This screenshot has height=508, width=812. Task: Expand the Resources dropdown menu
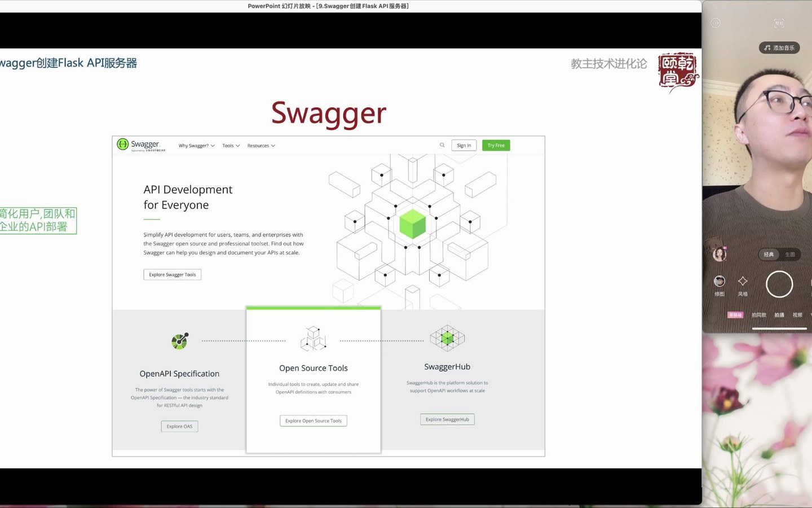261,146
